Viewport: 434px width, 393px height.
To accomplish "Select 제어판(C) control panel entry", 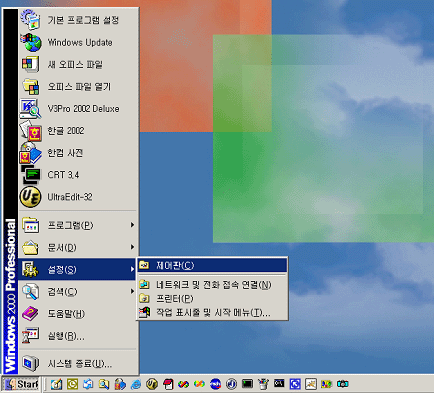I will (x=212, y=265).
